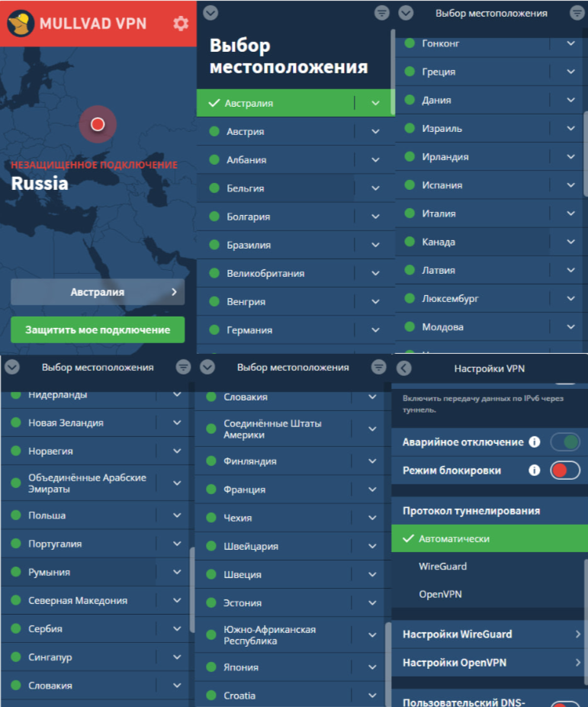Click the collapse arrow in the panel listing Нидерланды
This screenshot has width=588, height=707.
click(x=12, y=367)
